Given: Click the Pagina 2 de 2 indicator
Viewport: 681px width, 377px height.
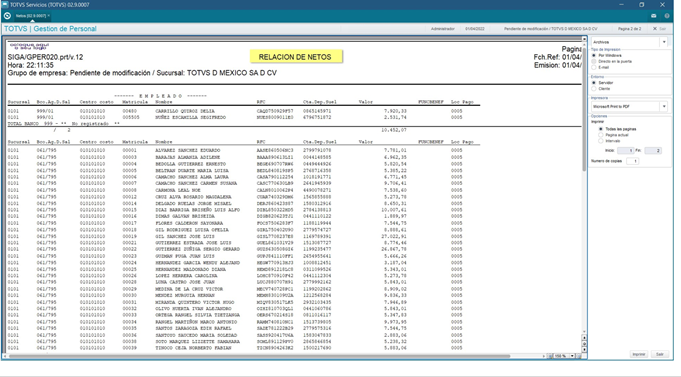Looking at the screenshot, I should click(x=629, y=29).
